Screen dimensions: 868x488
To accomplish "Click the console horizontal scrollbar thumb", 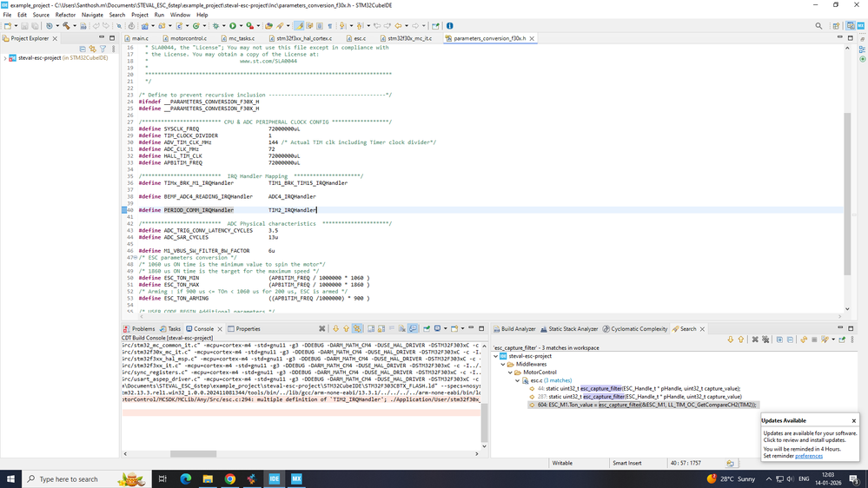I will (x=193, y=453).
